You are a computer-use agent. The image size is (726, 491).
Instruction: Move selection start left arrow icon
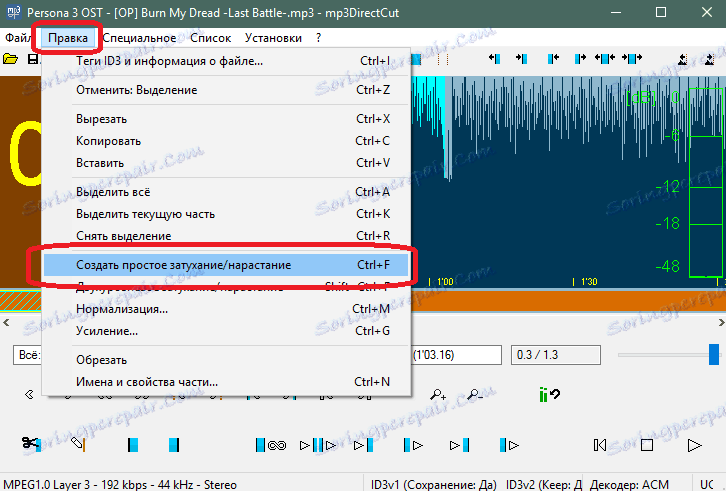pyautogui.click(x=494, y=58)
